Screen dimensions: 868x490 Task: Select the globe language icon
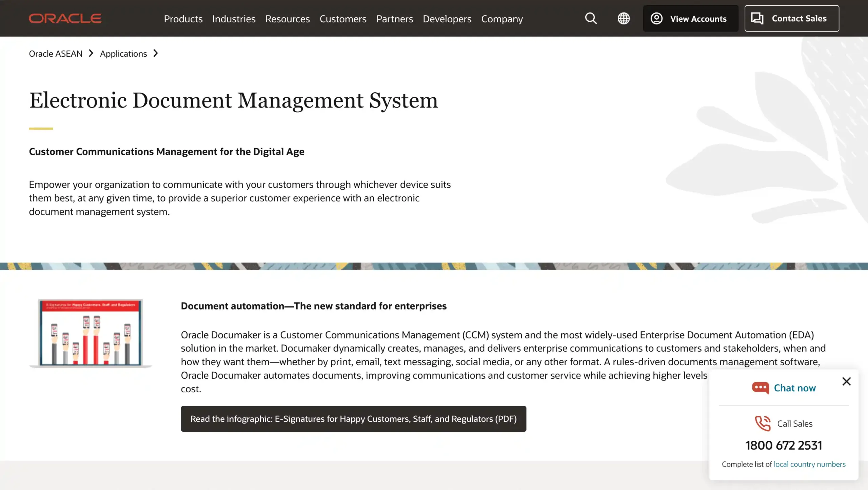point(624,18)
